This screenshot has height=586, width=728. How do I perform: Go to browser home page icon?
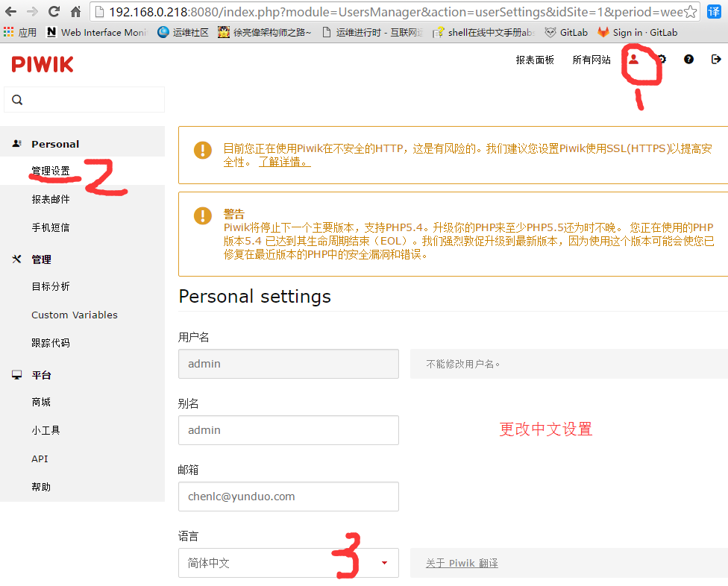[75, 12]
